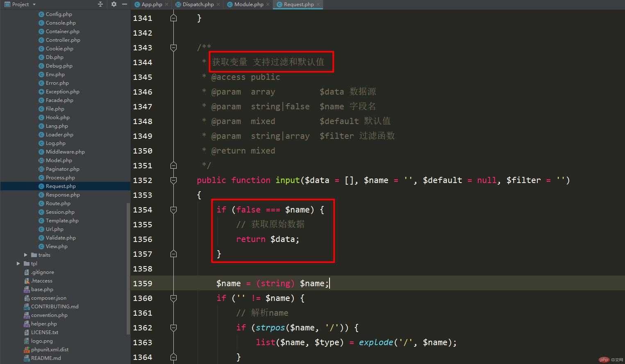
Task: Select Middleware.php in the tree
Action: [65, 152]
